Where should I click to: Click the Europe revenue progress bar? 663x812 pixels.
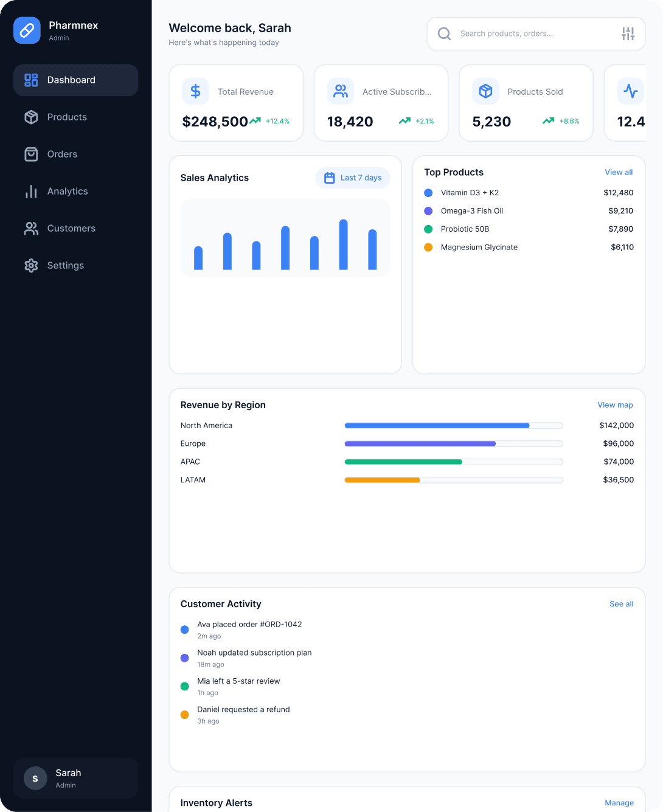click(454, 443)
